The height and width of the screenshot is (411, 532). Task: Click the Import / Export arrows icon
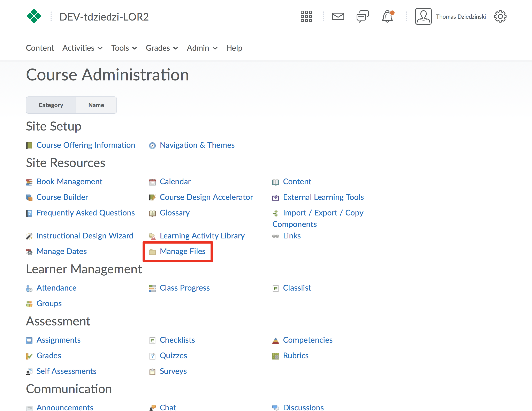pos(275,213)
